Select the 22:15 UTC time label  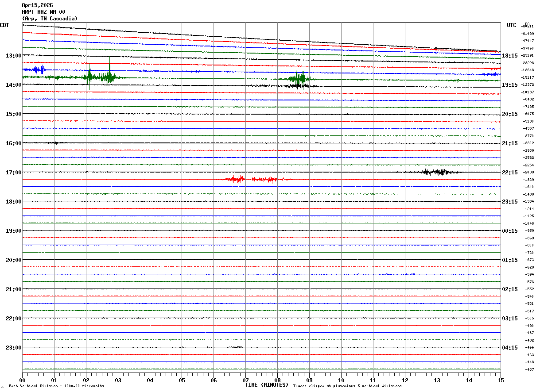[509, 173]
